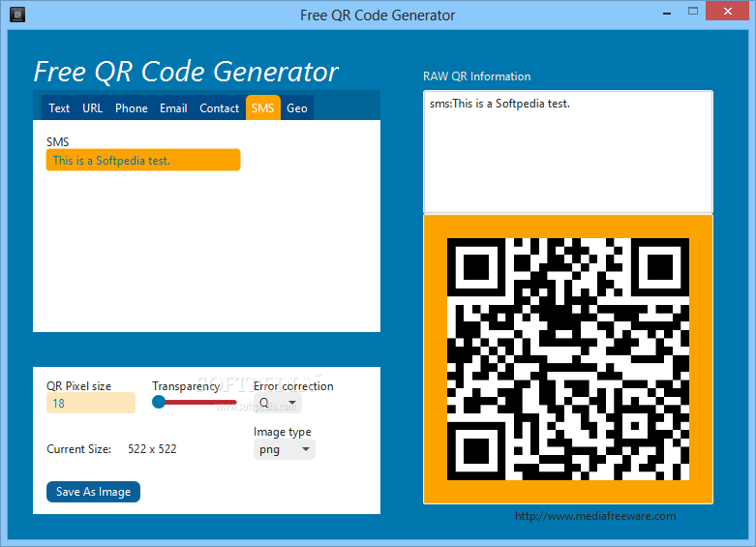Click the '522 x 522' size value
This screenshot has height=547, width=756.
[152, 449]
